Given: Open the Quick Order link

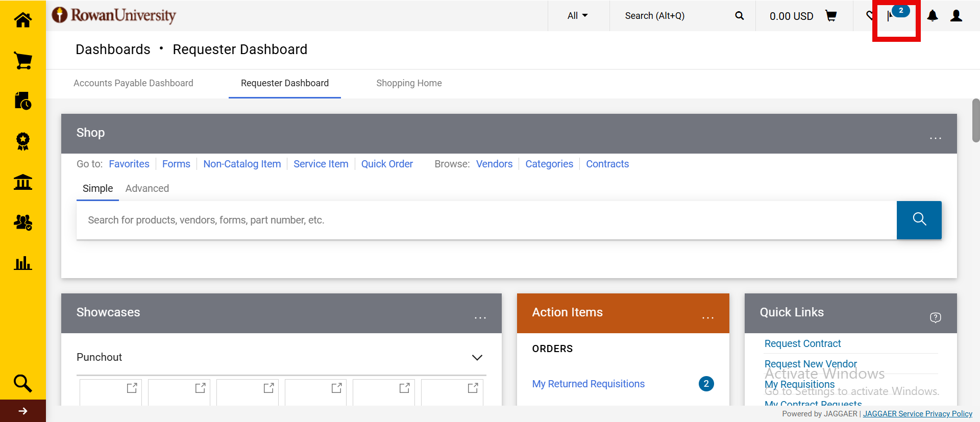Looking at the screenshot, I should point(387,164).
